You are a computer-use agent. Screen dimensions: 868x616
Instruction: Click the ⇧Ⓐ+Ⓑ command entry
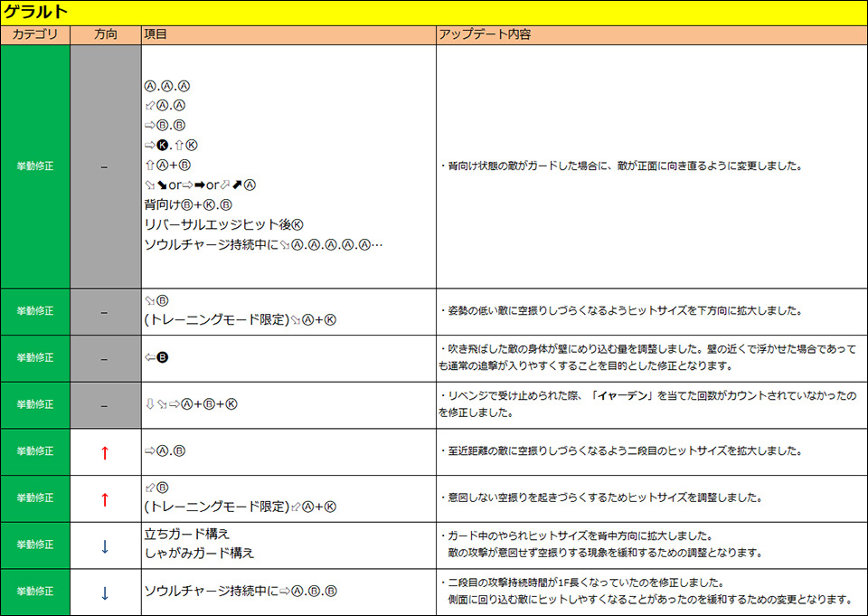[167, 166]
